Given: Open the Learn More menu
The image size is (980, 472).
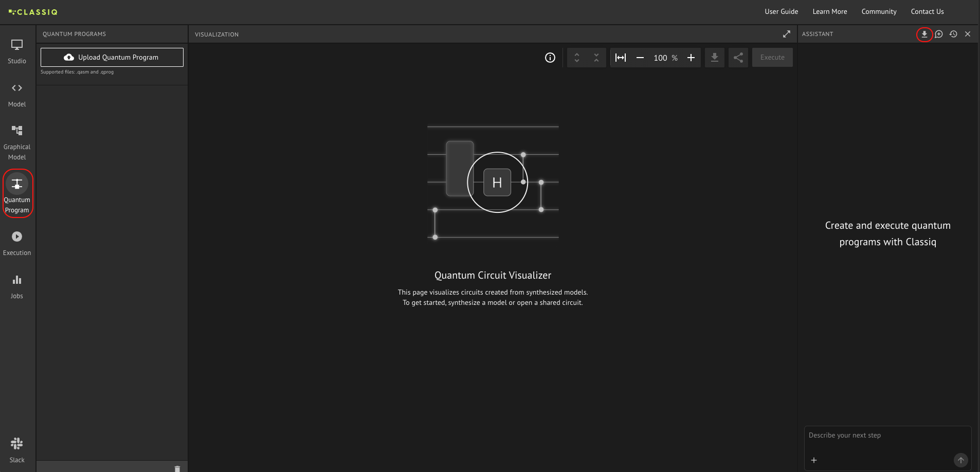Looking at the screenshot, I should (829, 11).
